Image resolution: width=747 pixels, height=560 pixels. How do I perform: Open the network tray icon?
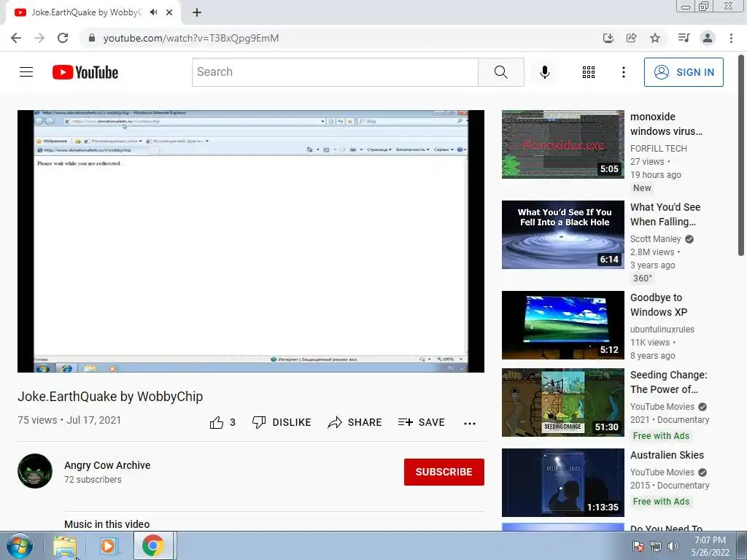click(x=656, y=546)
